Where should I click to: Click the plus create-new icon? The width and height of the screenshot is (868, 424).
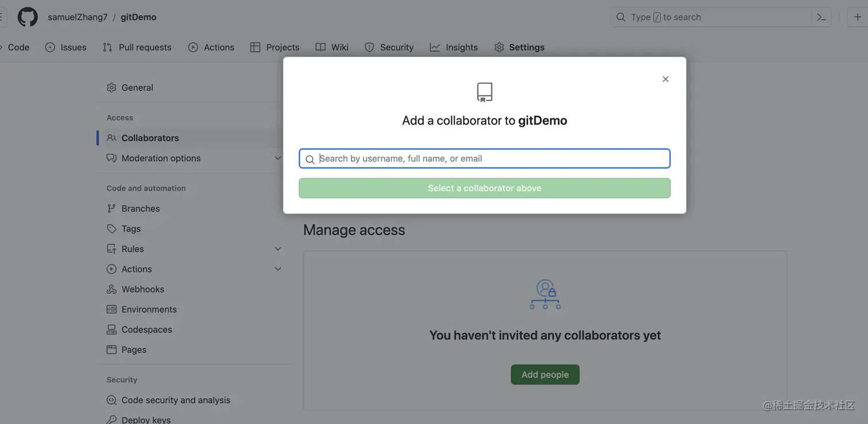[857, 17]
